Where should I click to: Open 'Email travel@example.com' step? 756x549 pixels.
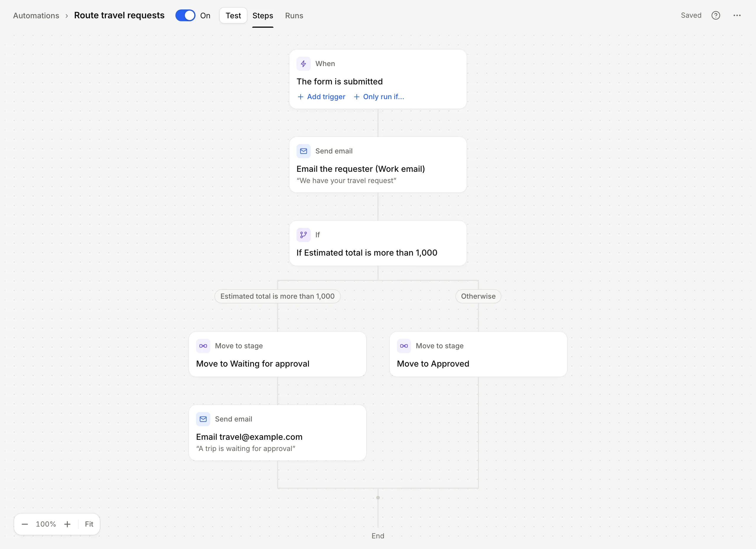coord(277,433)
